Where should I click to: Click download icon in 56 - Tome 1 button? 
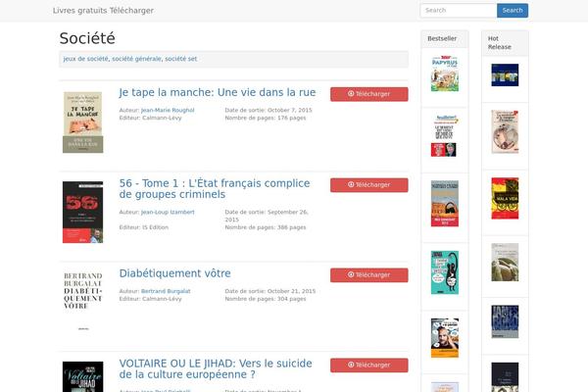coord(351,184)
